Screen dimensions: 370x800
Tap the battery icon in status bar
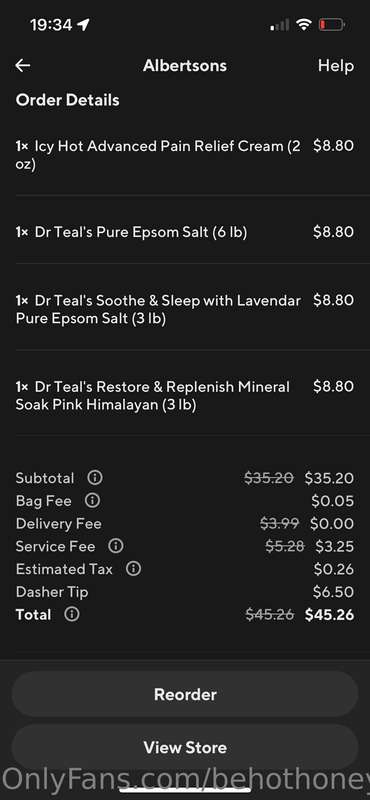(332, 24)
